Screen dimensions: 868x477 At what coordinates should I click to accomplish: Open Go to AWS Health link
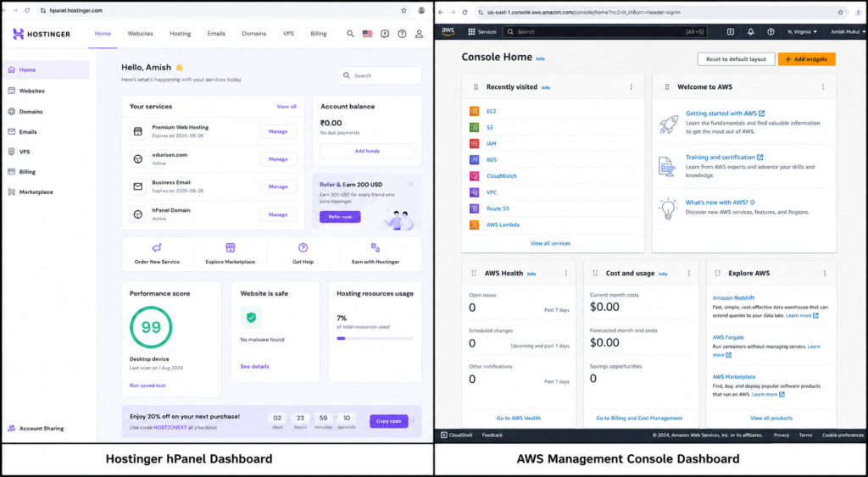[x=518, y=419]
